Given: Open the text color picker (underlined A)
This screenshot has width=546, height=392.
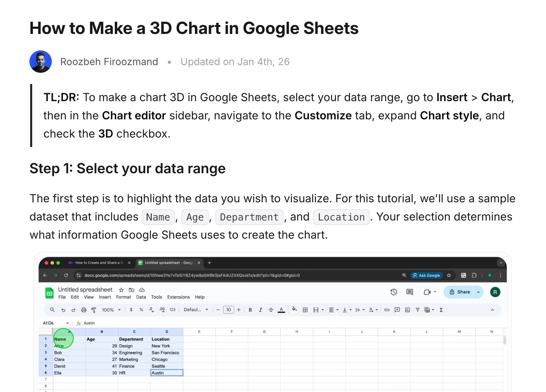Looking at the screenshot, I should tap(281, 310).
